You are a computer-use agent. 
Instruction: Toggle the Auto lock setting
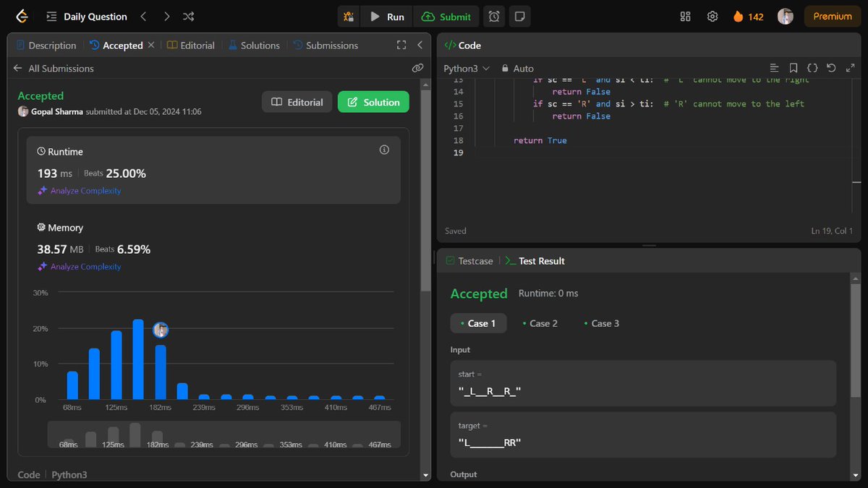(x=517, y=68)
